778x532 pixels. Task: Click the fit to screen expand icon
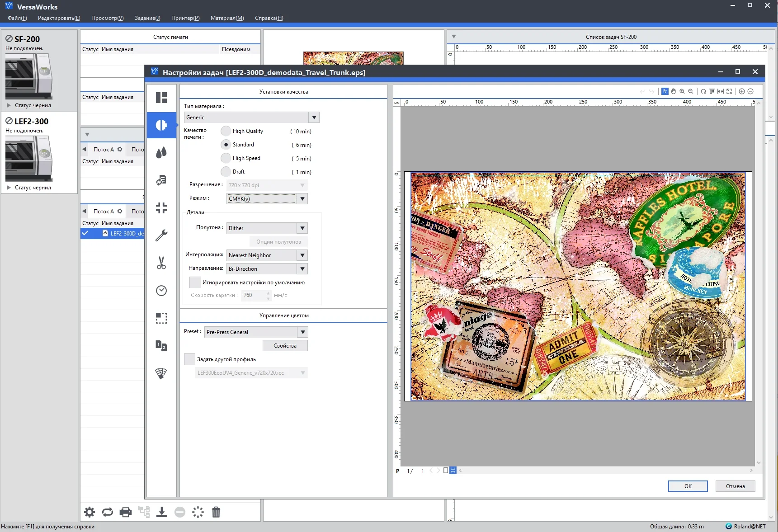click(x=729, y=91)
